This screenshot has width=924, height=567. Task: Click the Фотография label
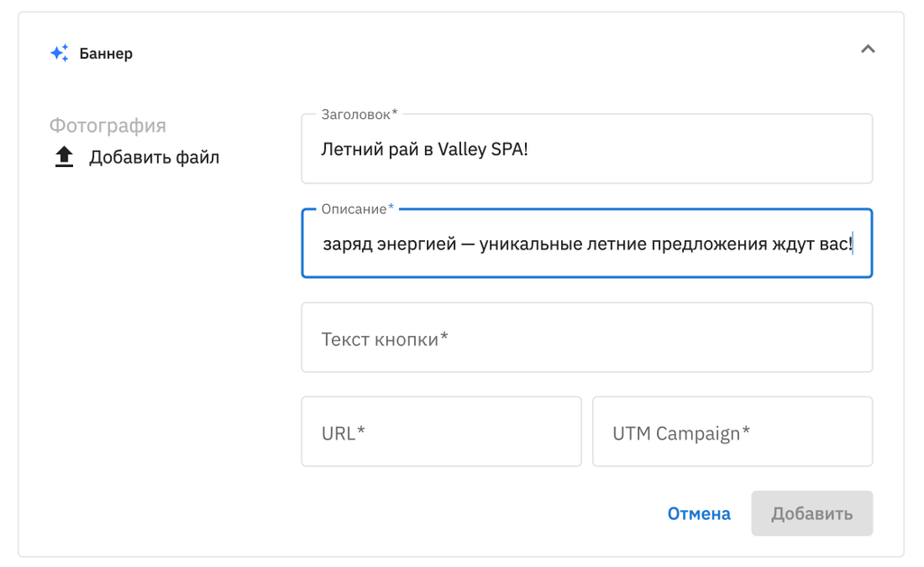click(x=107, y=125)
